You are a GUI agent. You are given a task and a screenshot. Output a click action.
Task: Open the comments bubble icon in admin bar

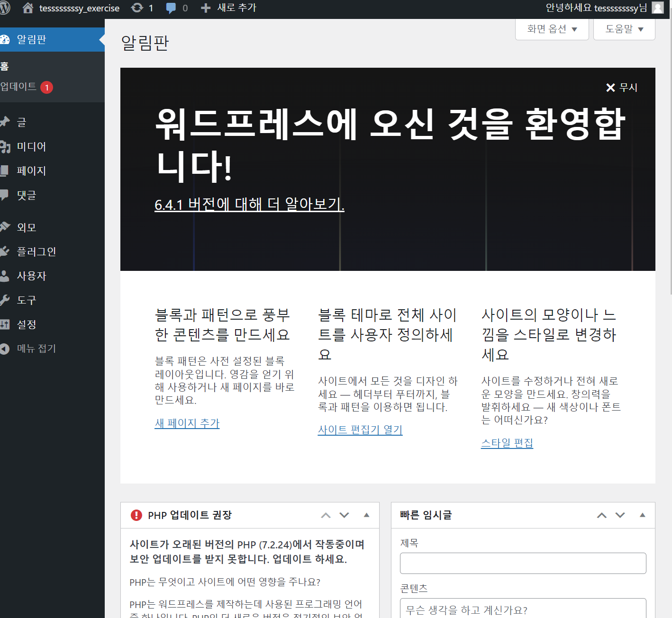click(x=171, y=8)
